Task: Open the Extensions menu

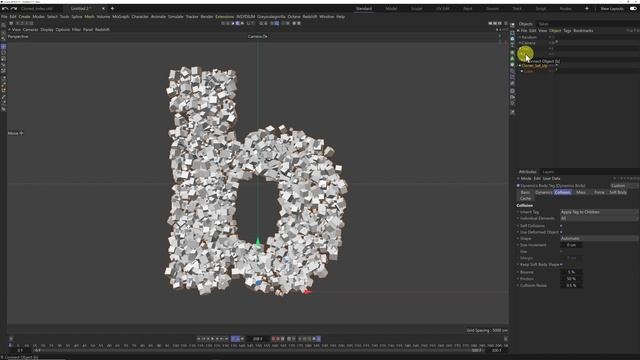Action: [224, 17]
